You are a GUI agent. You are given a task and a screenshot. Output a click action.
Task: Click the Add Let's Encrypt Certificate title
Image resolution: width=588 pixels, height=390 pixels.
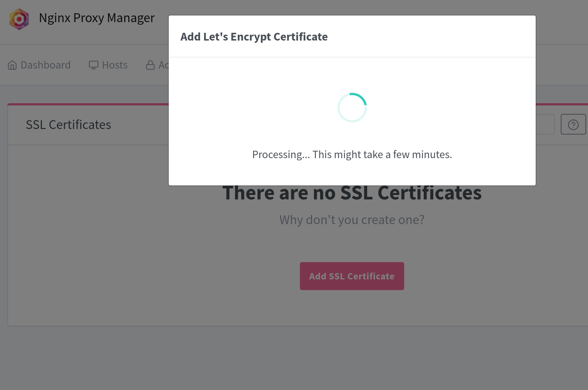(x=254, y=37)
